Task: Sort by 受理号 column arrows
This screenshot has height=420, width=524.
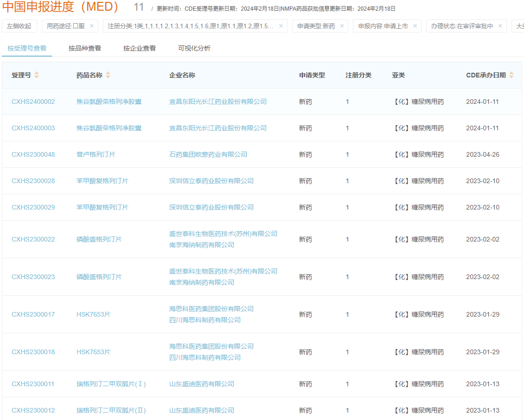Action: (37, 75)
